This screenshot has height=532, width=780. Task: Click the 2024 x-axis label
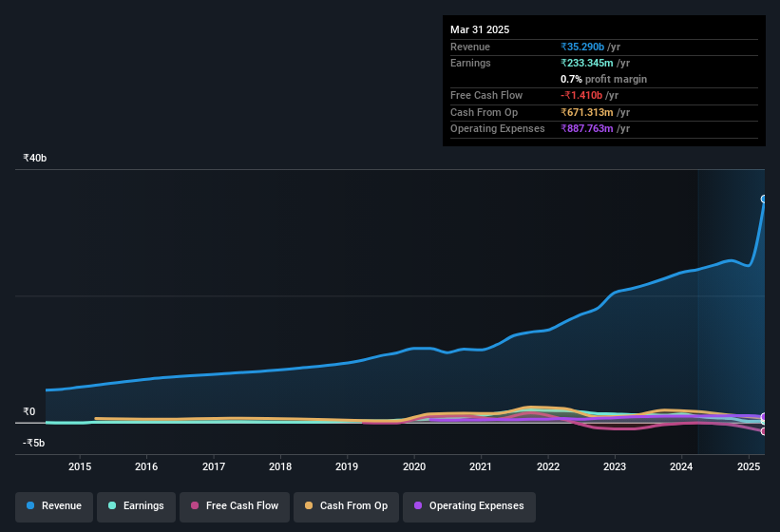point(681,466)
